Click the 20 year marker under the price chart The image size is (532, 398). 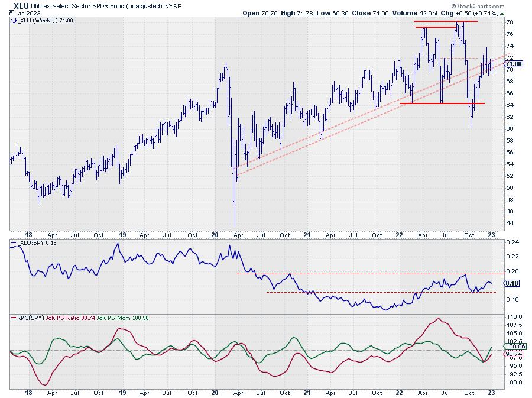pyautogui.click(x=214, y=234)
